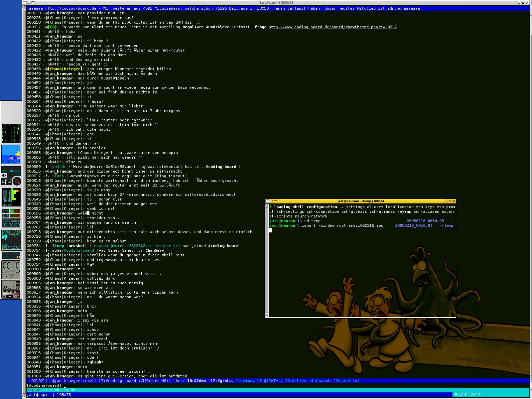Click the Matrix rain dock applet
The width and height of the screenshot is (532, 399).
click(11, 133)
